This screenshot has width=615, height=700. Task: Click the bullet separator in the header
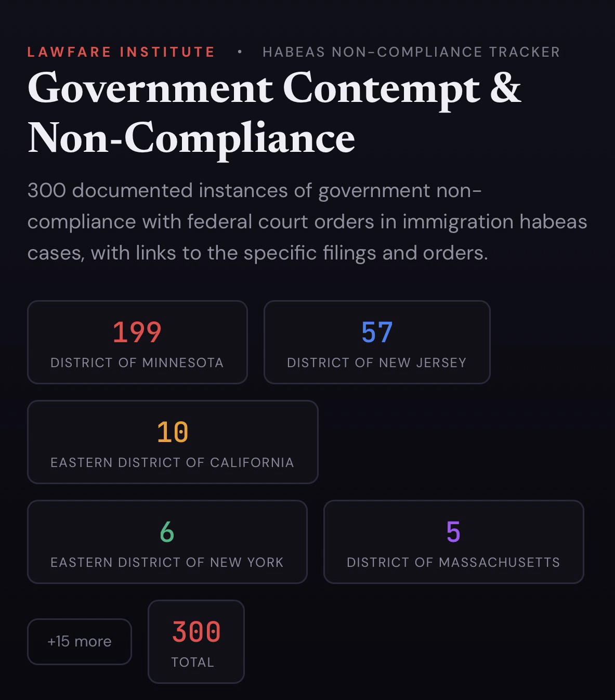240,51
